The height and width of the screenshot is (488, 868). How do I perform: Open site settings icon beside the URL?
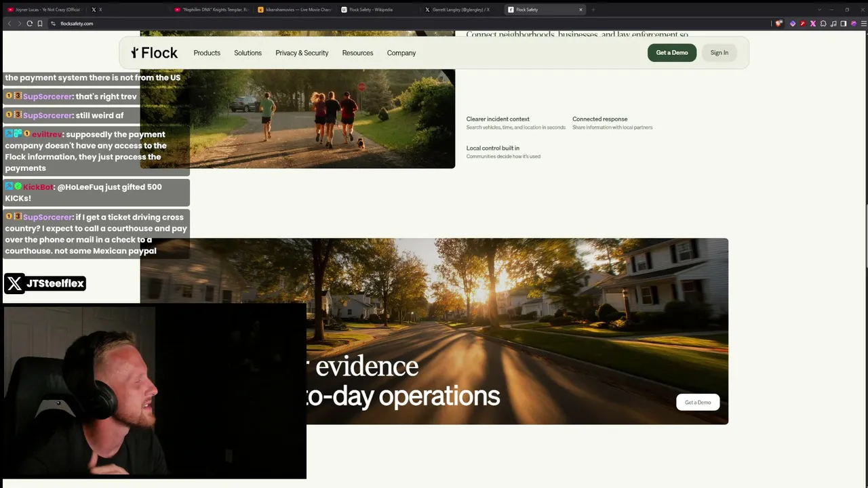53,24
